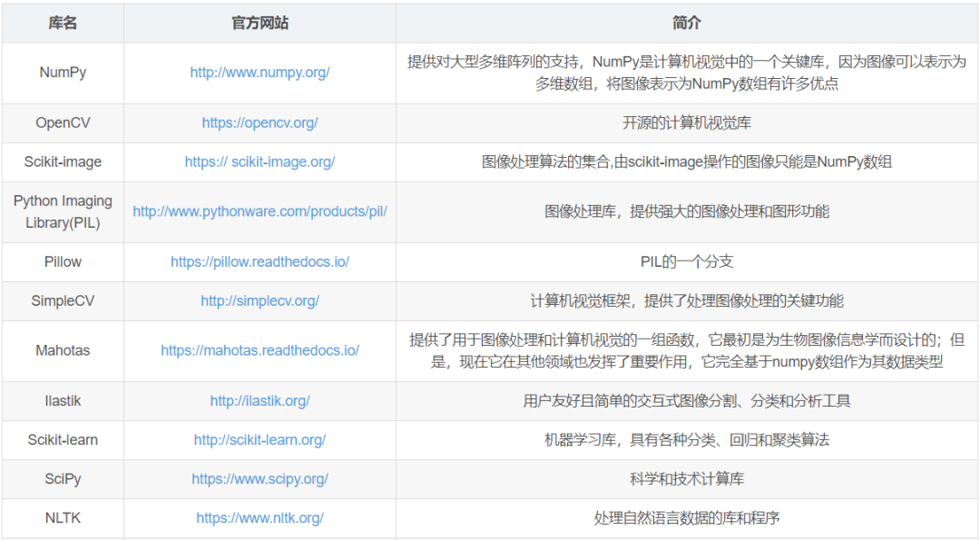The width and height of the screenshot is (980, 540).
Task: Open the pythonware.com PIL products link
Action: click(x=260, y=211)
